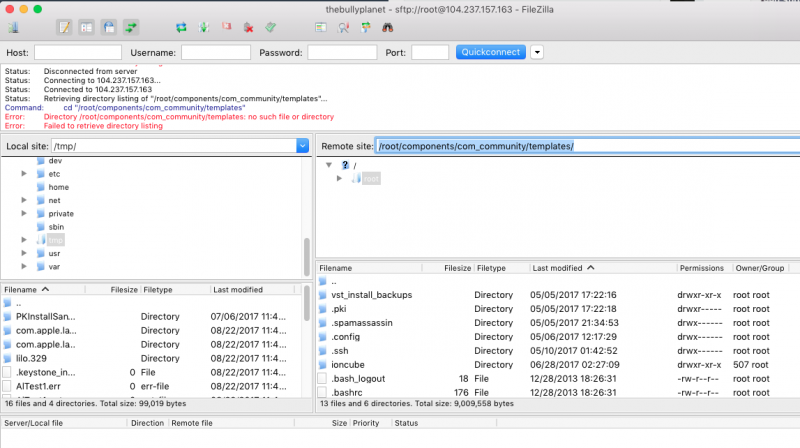Click the colored file listing toolbar icon

320,28
